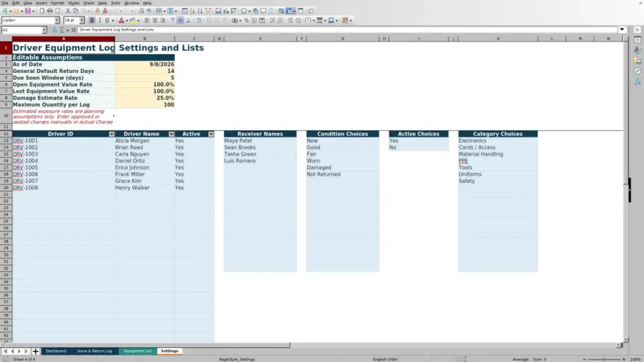The image size is (644, 362).
Task: Click the formula input line
Action: pyautogui.click(x=347, y=30)
